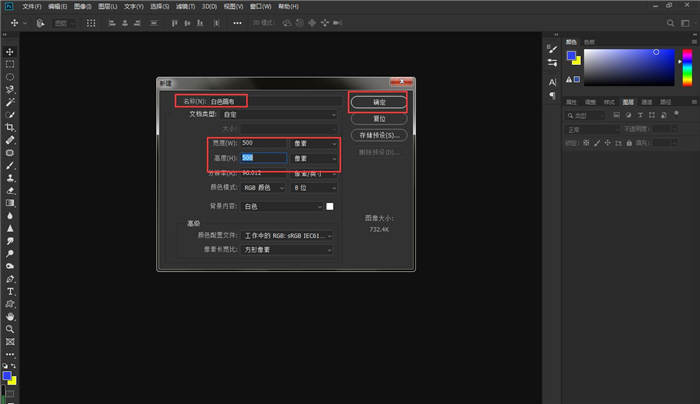Click the 宽度(W) input field
700x404 pixels.
[263, 143]
